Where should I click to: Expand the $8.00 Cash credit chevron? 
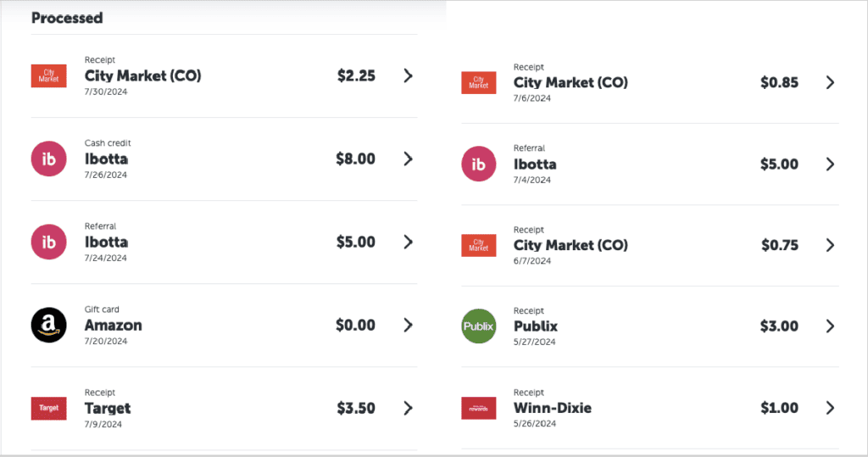coord(408,159)
